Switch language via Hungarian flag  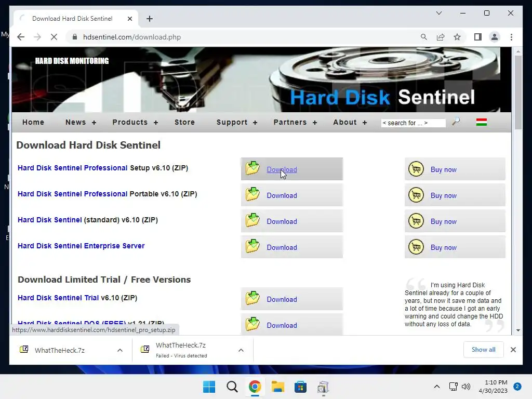click(x=482, y=122)
